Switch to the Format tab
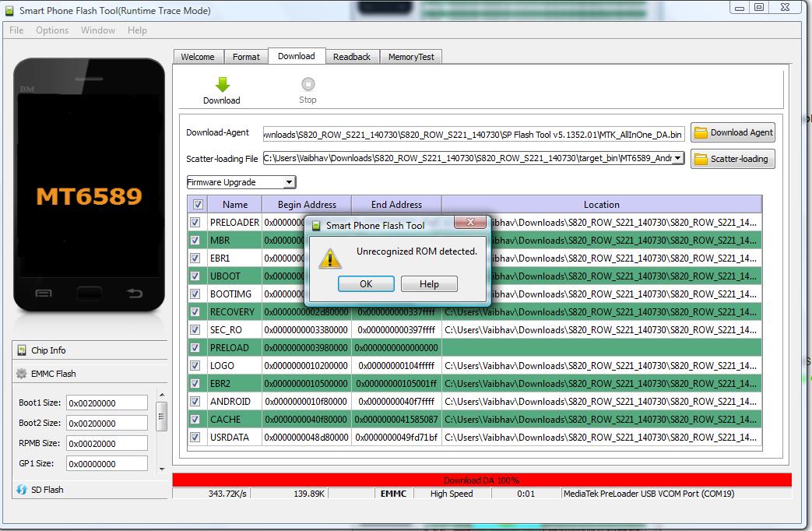 pos(246,57)
